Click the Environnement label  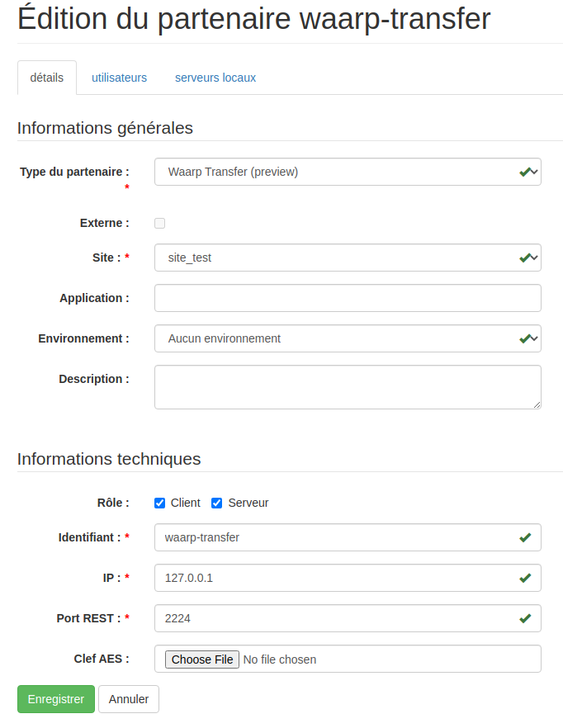click(83, 338)
